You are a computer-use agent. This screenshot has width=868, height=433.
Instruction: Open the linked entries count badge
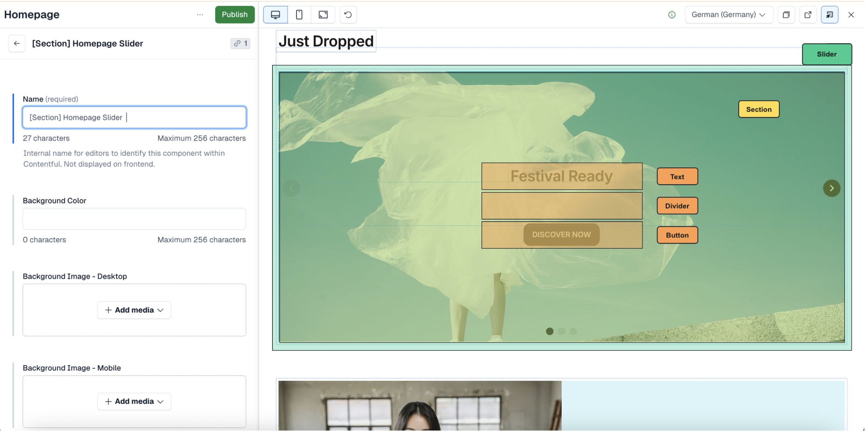240,44
